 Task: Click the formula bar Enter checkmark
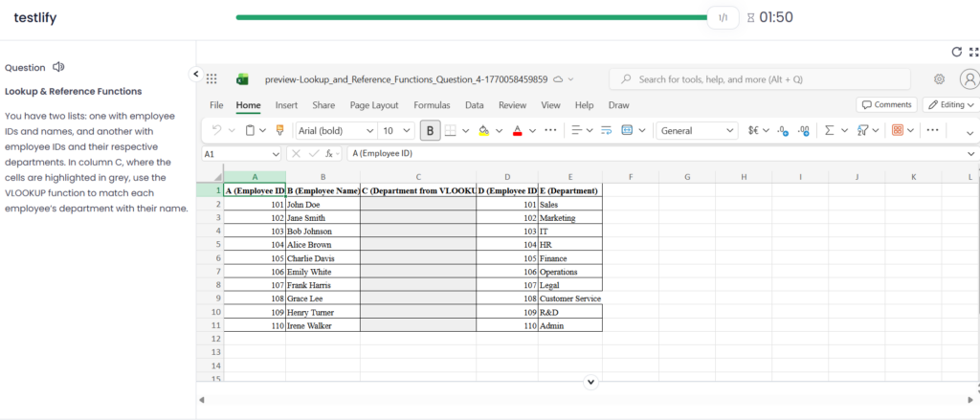pyautogui.click(x=313, y=154)
